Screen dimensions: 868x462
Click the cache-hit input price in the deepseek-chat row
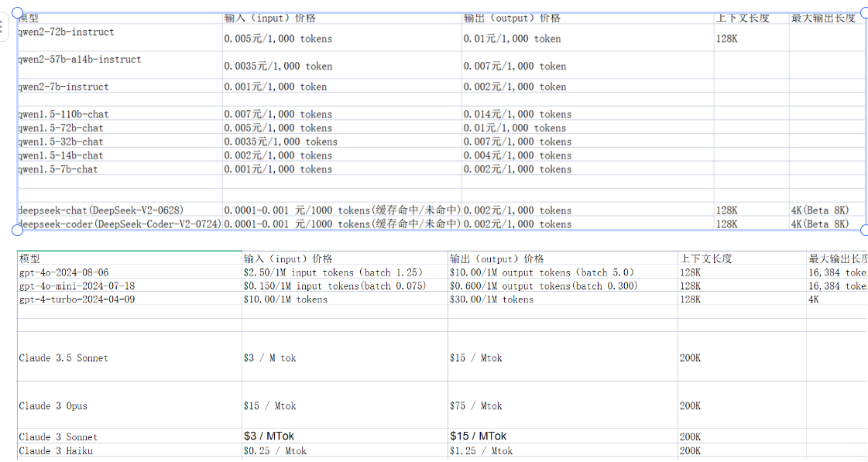[x=342, y=210]
